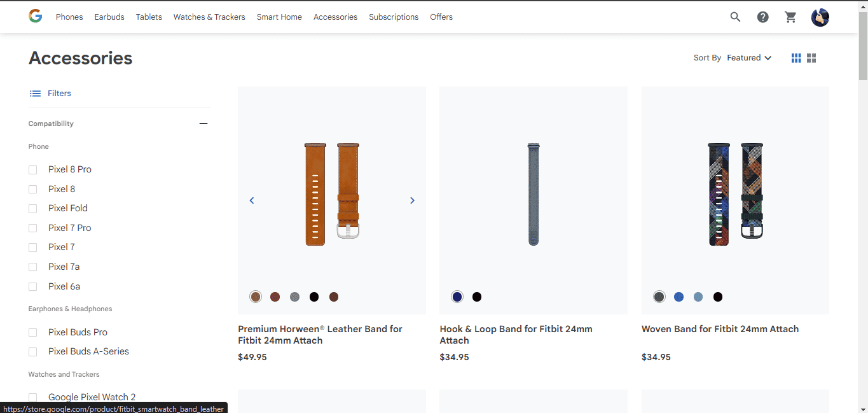Switch to two-column grid view icon
This screenshot has width=868, height=413.
[x=811, y=58]
